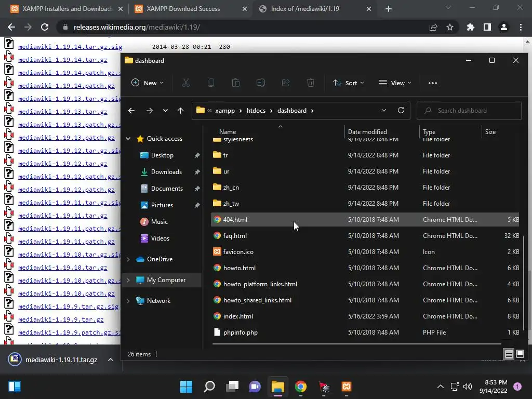Viewport: 532px width, 399px height.
Task: Refresh the dashboard folder view
Action: [401, 110]
